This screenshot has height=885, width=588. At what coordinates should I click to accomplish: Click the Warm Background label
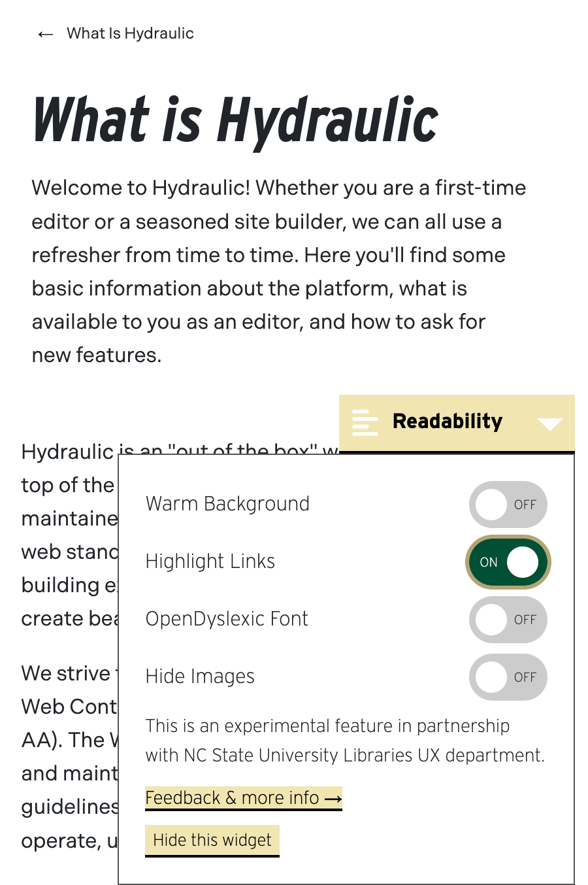[227, 504]
